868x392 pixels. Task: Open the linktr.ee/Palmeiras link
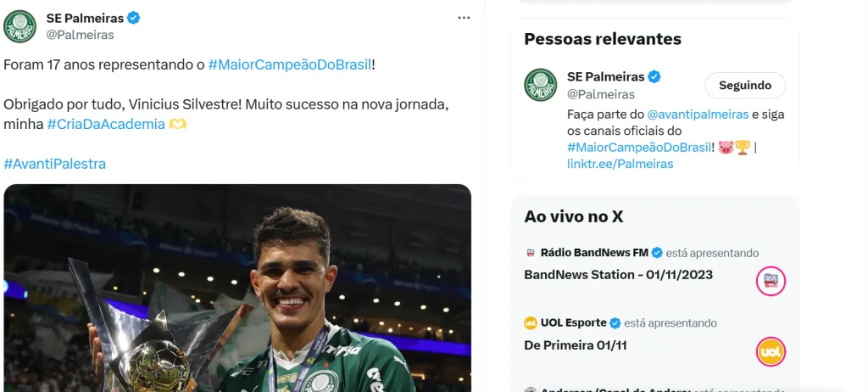coord(620,164)
